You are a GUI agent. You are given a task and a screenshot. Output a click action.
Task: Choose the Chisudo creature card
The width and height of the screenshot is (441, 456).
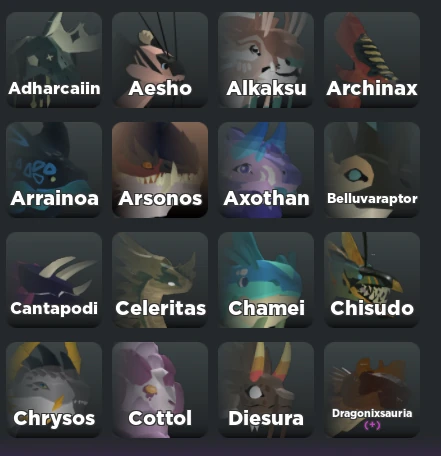[x=372, y=280]
